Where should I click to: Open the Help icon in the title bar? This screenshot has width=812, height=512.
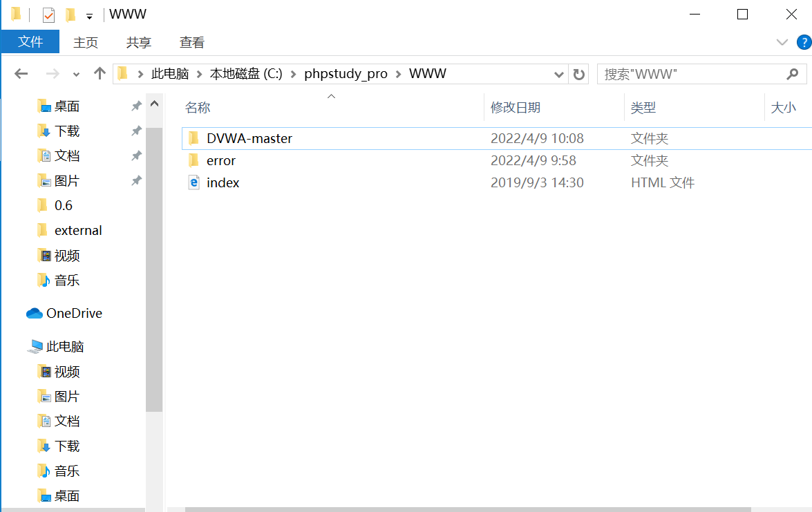(804, 42)
